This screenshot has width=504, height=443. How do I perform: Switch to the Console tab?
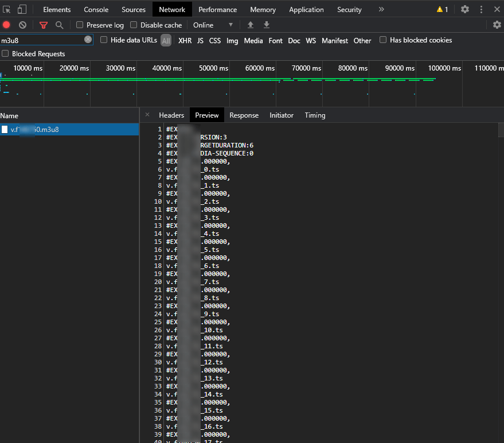pyautogui.click(x=96, y=9)
